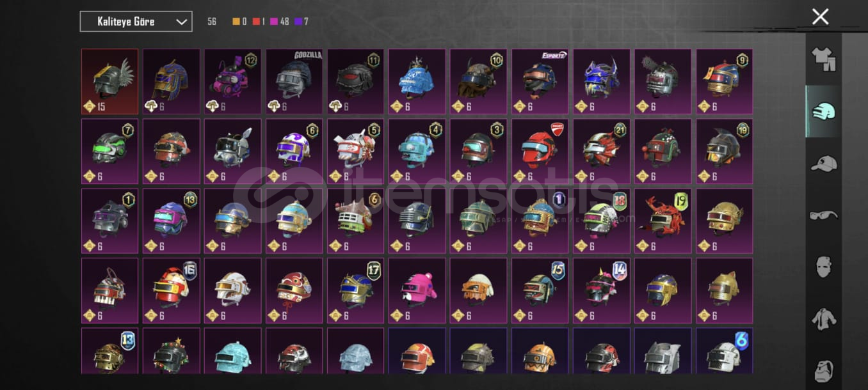Filter by the orange rarity square
Screen dimensions: 868x390
[x=236, y=22]
